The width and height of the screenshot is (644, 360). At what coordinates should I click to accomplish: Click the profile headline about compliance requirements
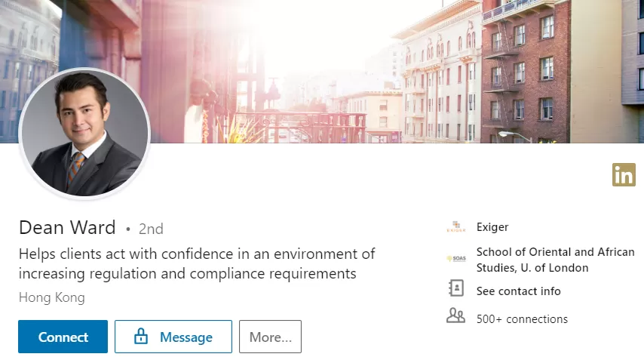pos(197,263)
